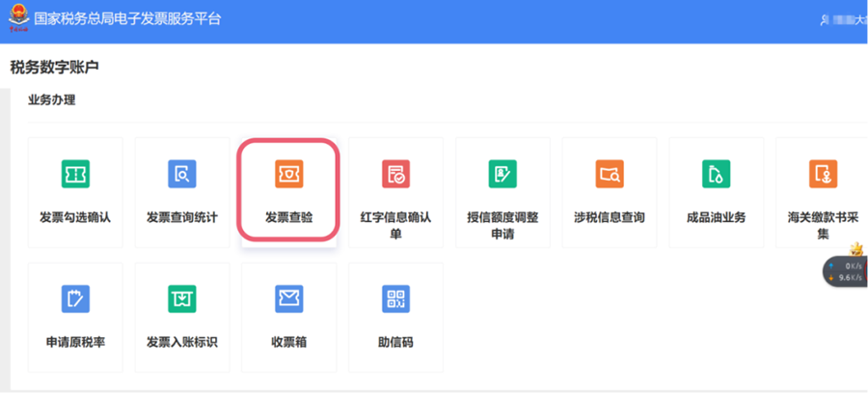
Task: Click the 国家税务总局电子发票服务平台 title
Action: pos(127,19)
